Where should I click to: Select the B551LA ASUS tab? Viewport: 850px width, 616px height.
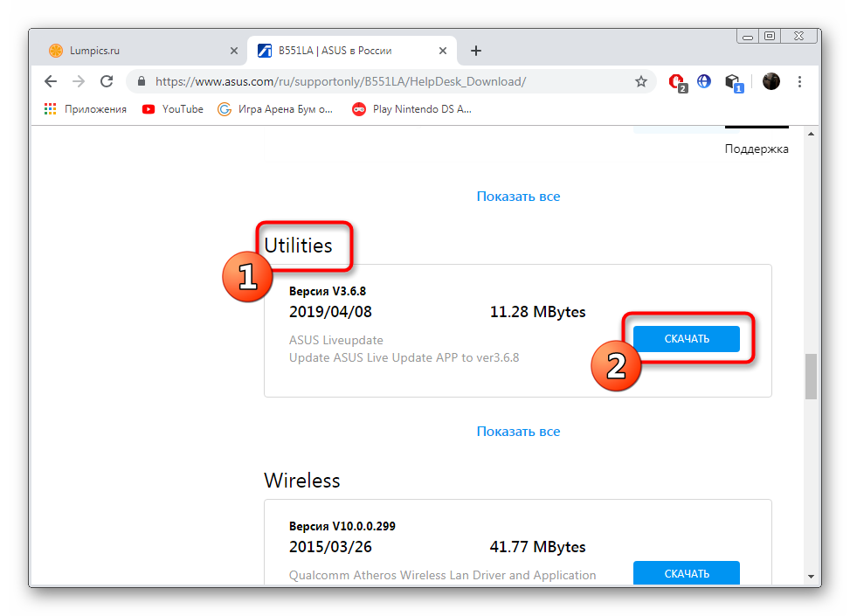pos(349,51)
